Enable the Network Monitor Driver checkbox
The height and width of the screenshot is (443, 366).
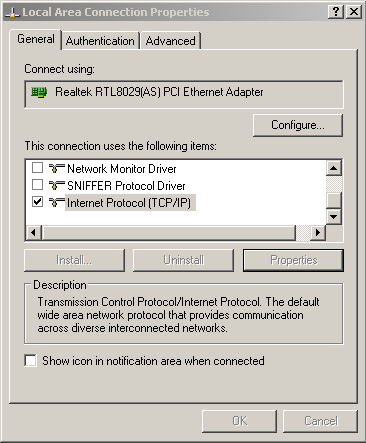coord(37,167)
